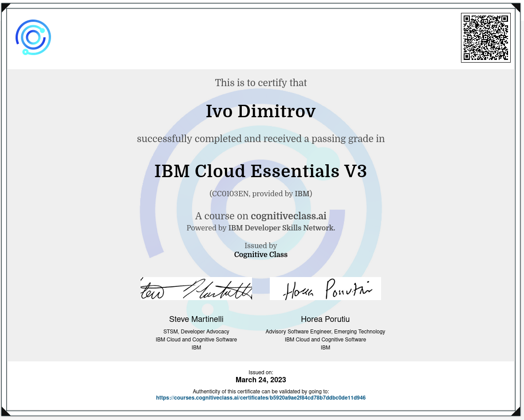
Task: Click the recipient name Ivo Dimitrov
Action: 260,111
